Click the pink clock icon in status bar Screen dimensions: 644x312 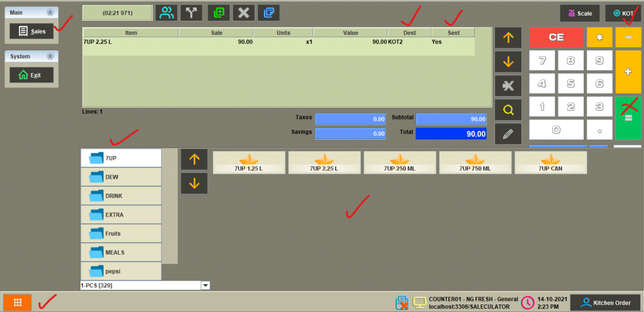pyautogui.click(x=528, y=303)
